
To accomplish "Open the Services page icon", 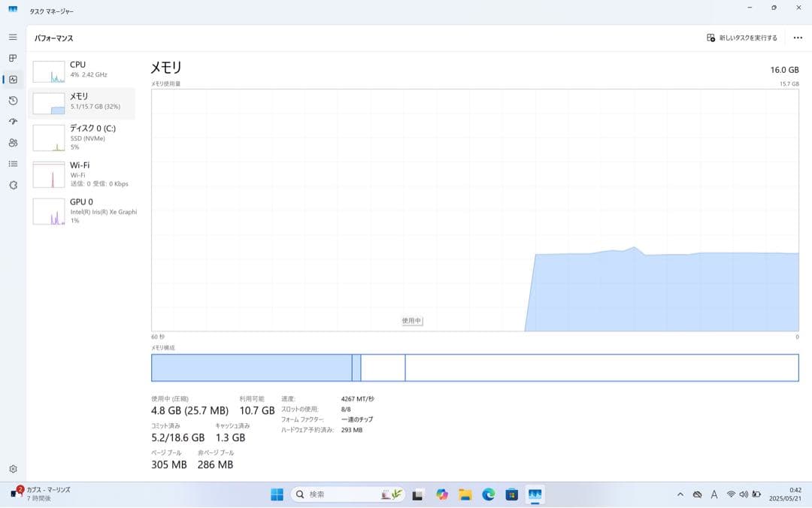I will click(x=13, y=185).
